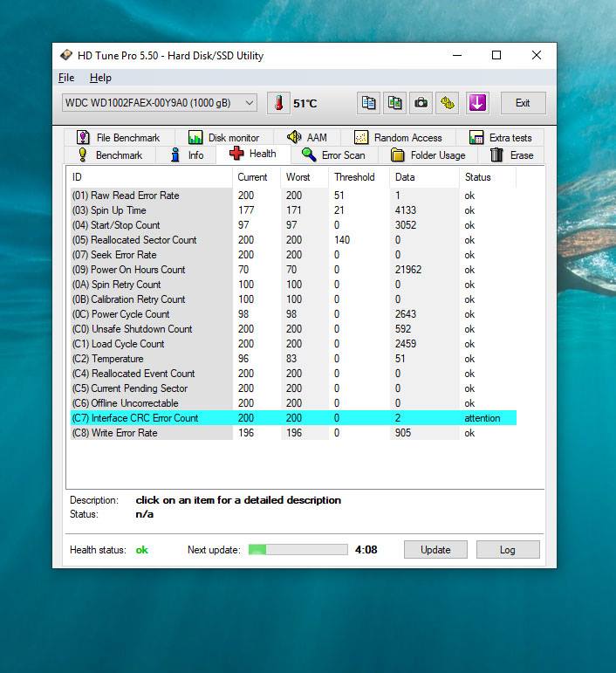The height and width of the screenshot is (673, 616).
Task: Open the File menu
Action: click(66, 78)
